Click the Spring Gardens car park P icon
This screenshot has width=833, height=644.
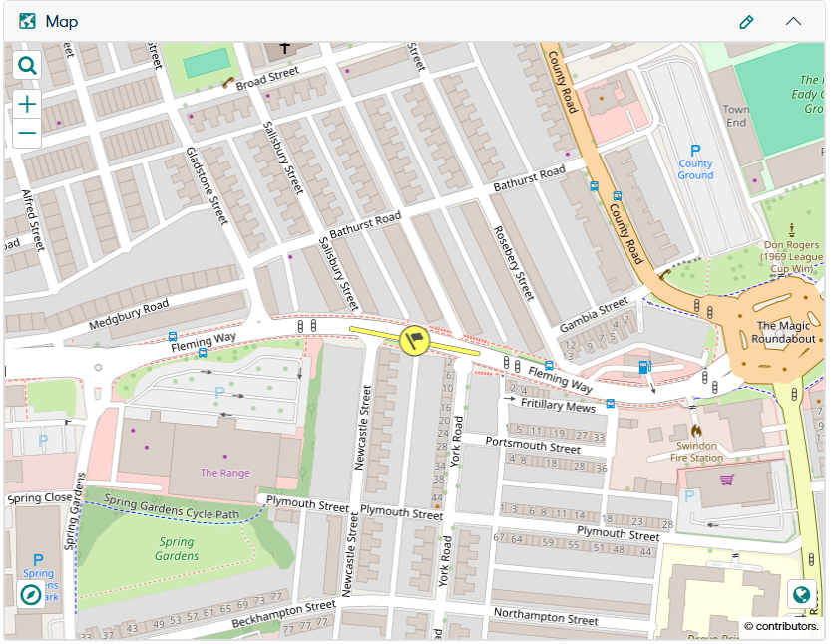coord(38,561)
